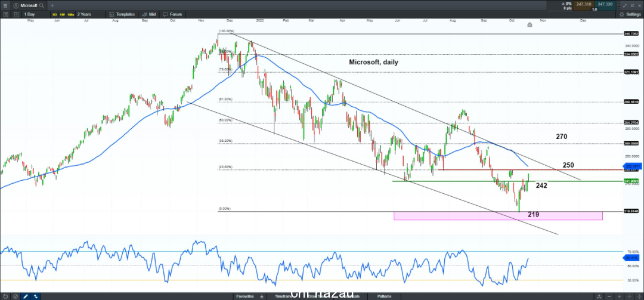This screenshot has height=300, width=644.
Task: Click the single-pane layout icon
Action: click(5, 14)
